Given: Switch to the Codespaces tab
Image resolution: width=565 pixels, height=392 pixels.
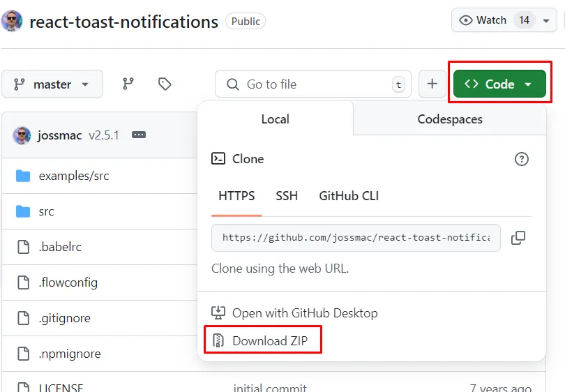Looking at the screenshot, I should pyautogui.click(x=450, y=119).
